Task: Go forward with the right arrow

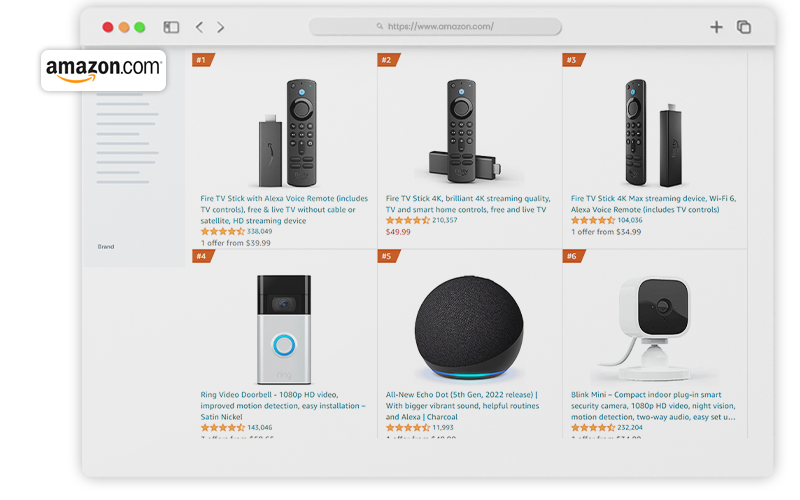Action: pos(220,27)
